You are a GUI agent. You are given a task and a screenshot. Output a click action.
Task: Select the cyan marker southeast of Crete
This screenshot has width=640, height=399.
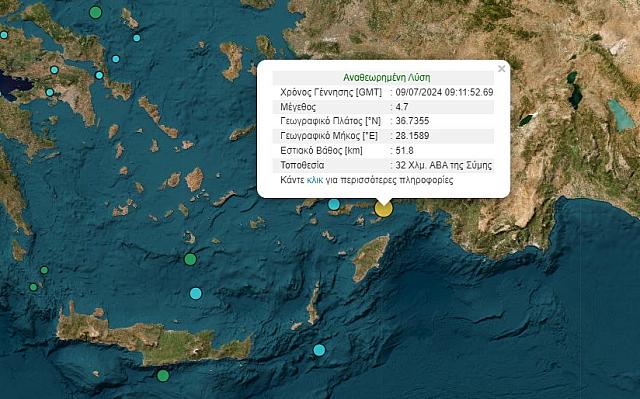[319, 350]
